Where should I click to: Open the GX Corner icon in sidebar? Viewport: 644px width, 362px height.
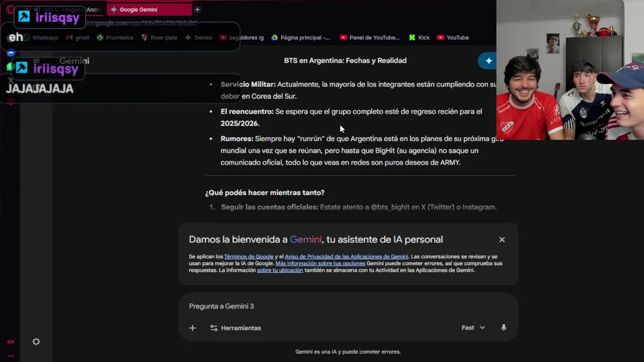pyautogui.click(x=11, y=342)
